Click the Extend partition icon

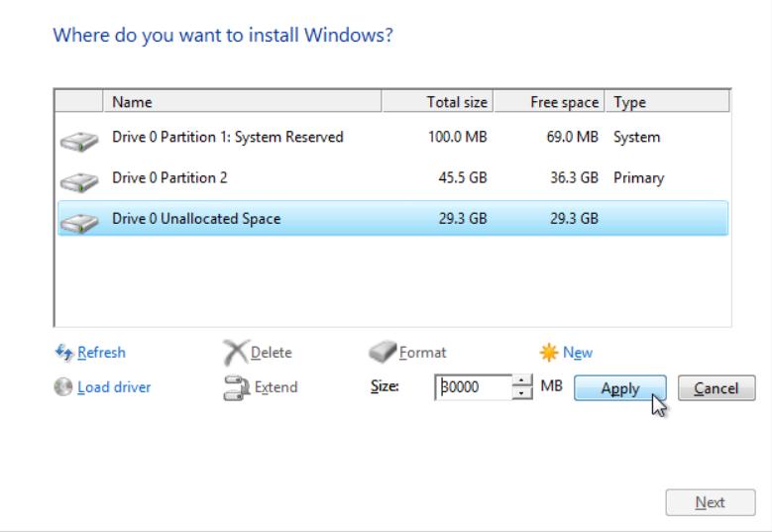pyautogui.click(x=236, y=387)
